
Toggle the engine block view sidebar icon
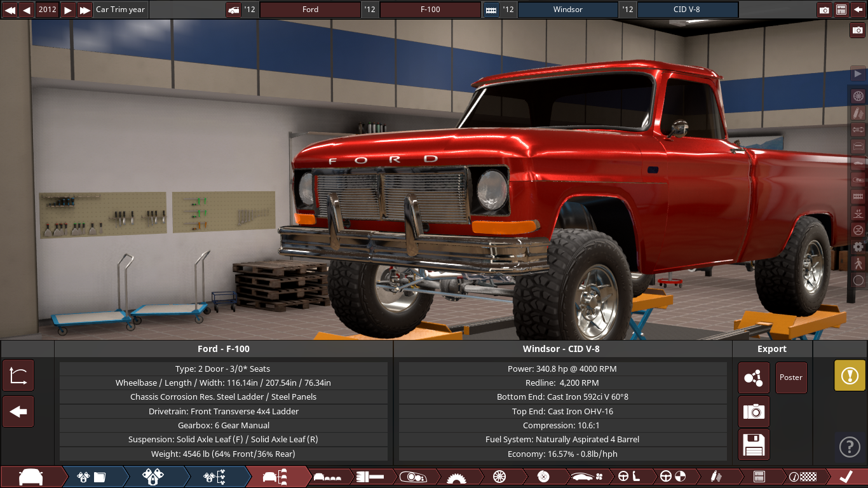click(858, 196)
